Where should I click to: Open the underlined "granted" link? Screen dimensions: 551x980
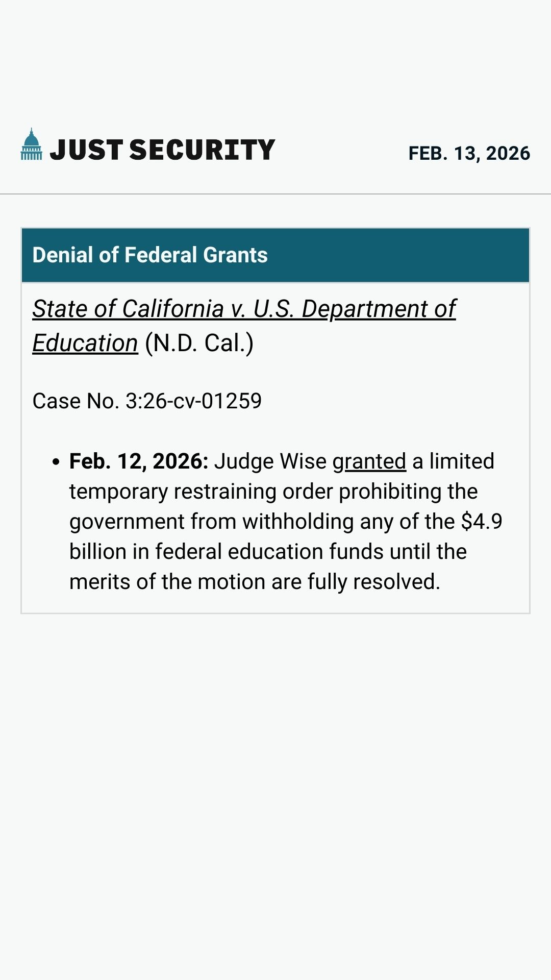(369, 461)
